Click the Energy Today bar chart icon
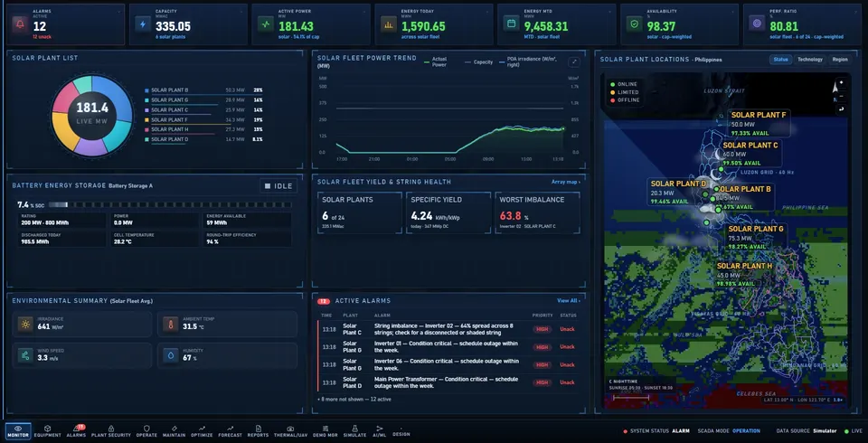The width and height of the screenshot is (868, 443). pyautogui.click(x=389, y=24)
